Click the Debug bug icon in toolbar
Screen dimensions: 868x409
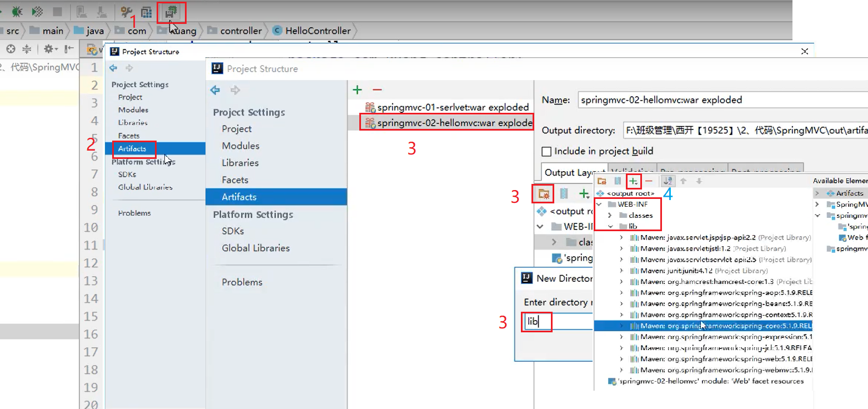coord(17,11)
